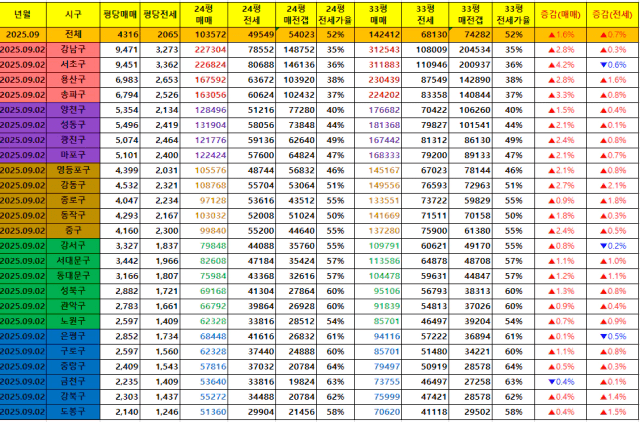Select the 145167 cell for 영등포구
The width and height of the screenshot is (640, 422).
pyautogui.click(x=378, y=171)
